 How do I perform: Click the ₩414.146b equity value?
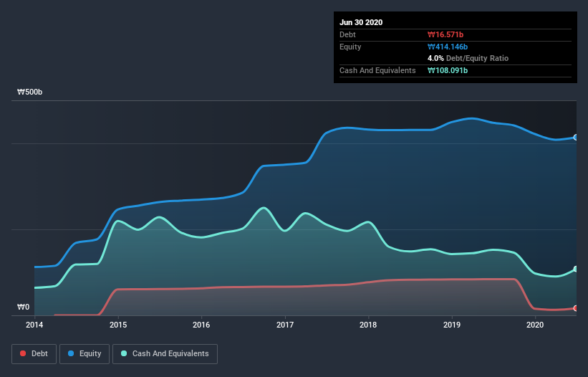pyautogui.click(x=448, y=47)
